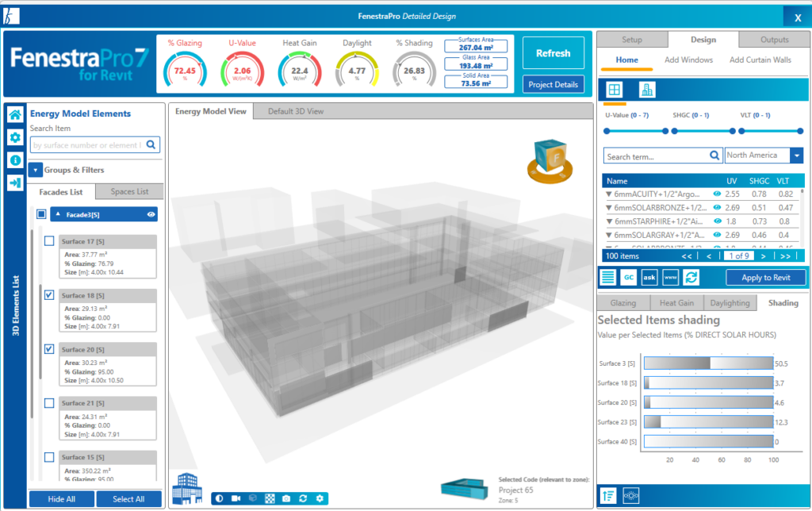The image size is (812, 511).
Task: Click the building icon below the 3D view
Action: click(x=187, y=488)
